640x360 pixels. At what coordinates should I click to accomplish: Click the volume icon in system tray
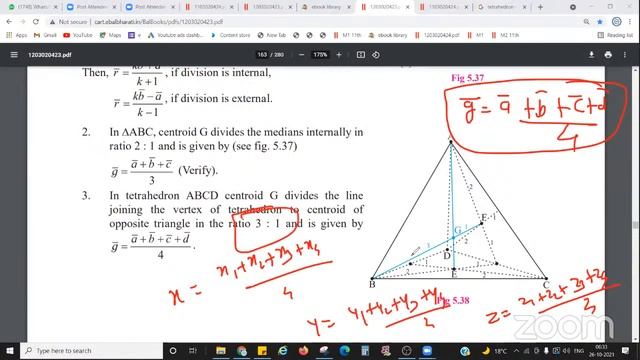click(567, 351)
